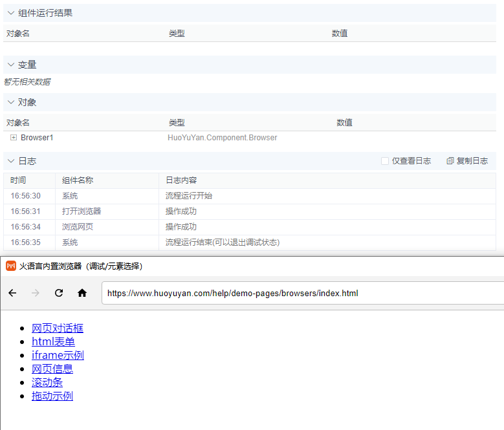Open the browser home page icon
Image resolution: width=504 pixels, height=430 pixels.
tap(82, 293)
